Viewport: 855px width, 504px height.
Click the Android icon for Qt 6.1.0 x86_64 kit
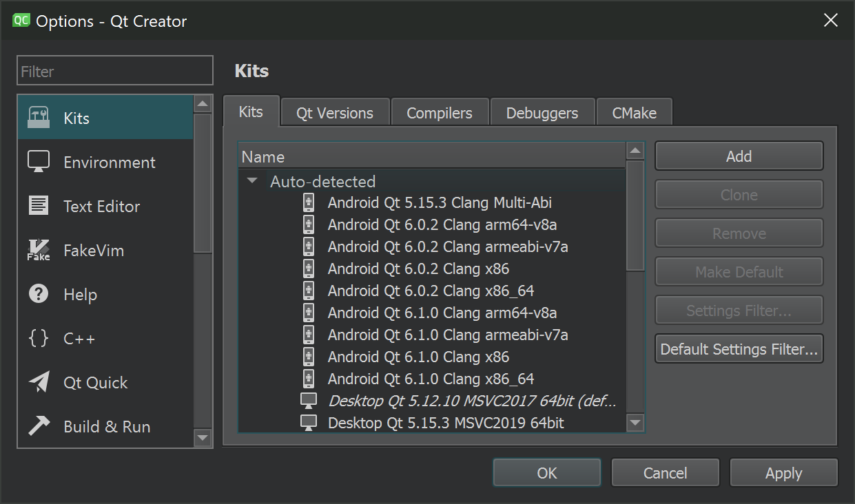[309, 379]
